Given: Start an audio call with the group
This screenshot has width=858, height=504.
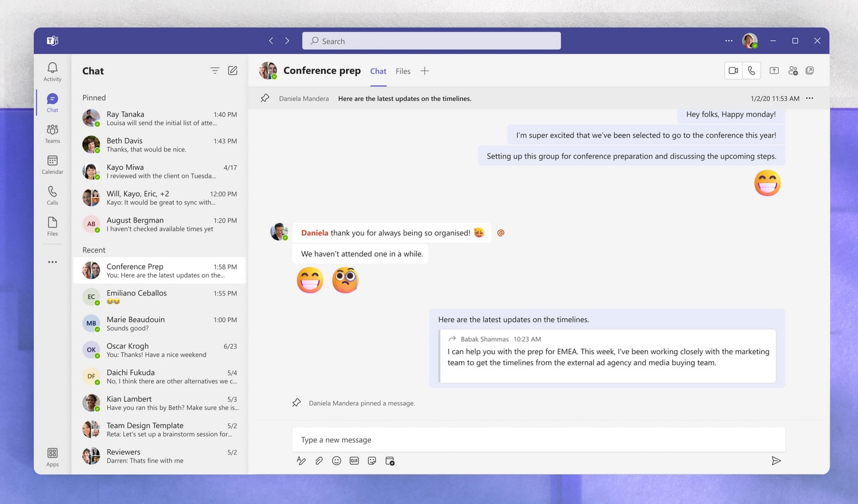Looking at the screenshot, I should coord(752,71).
